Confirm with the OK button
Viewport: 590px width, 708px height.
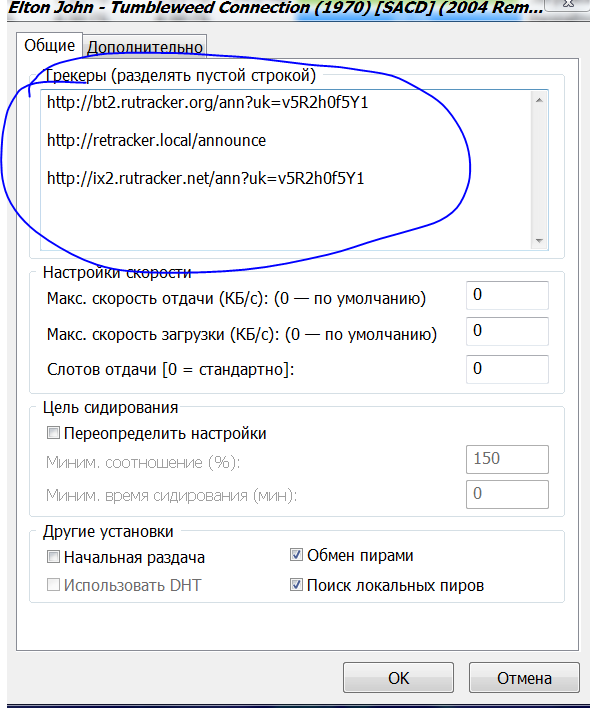click(x=398, y=678)
